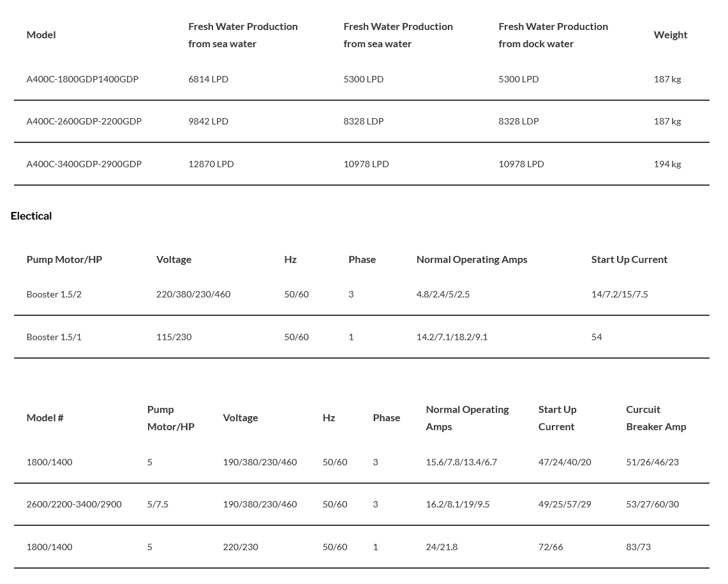Click the 5/7.5 pump motor HP value
Image resolution: width=728 pixels, height=584 pixels.
click(158, 504)
